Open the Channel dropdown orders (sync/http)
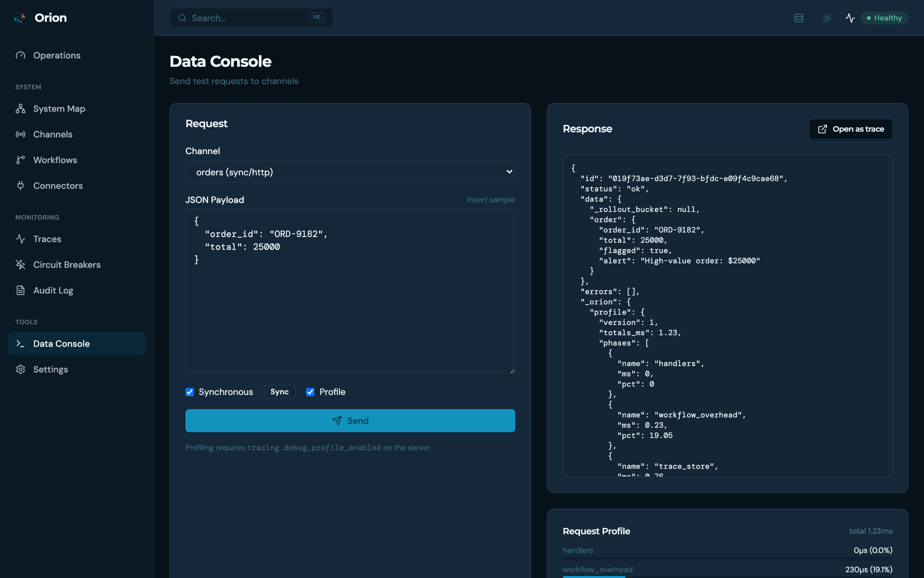924x578 pixels. click(x=350, y=172)
